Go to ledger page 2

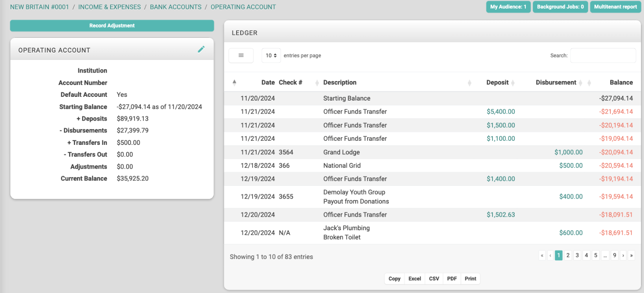(568, 256)
